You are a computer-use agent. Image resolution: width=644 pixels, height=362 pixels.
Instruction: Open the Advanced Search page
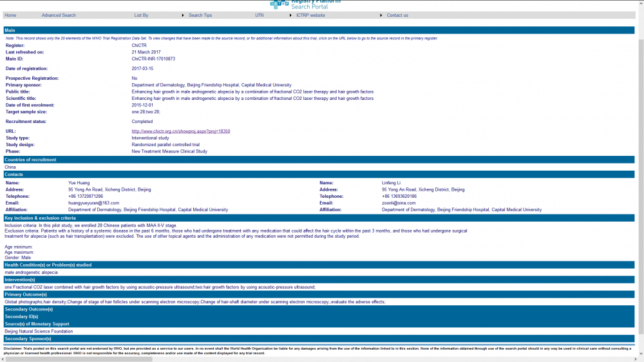pos(59,15)
